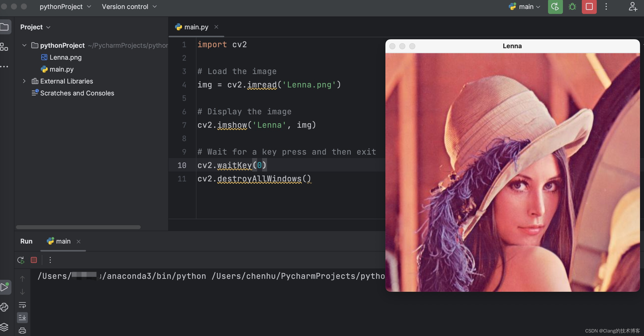644x336 pixels.
Task: Click the '# Display the image' comment
Action: tap(244, 111)
